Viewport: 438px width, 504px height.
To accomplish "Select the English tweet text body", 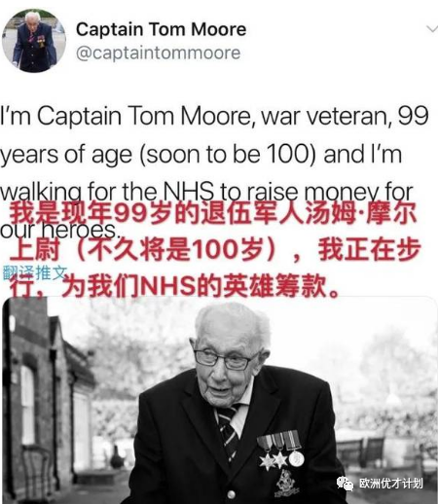I will [x=214, y=172].
